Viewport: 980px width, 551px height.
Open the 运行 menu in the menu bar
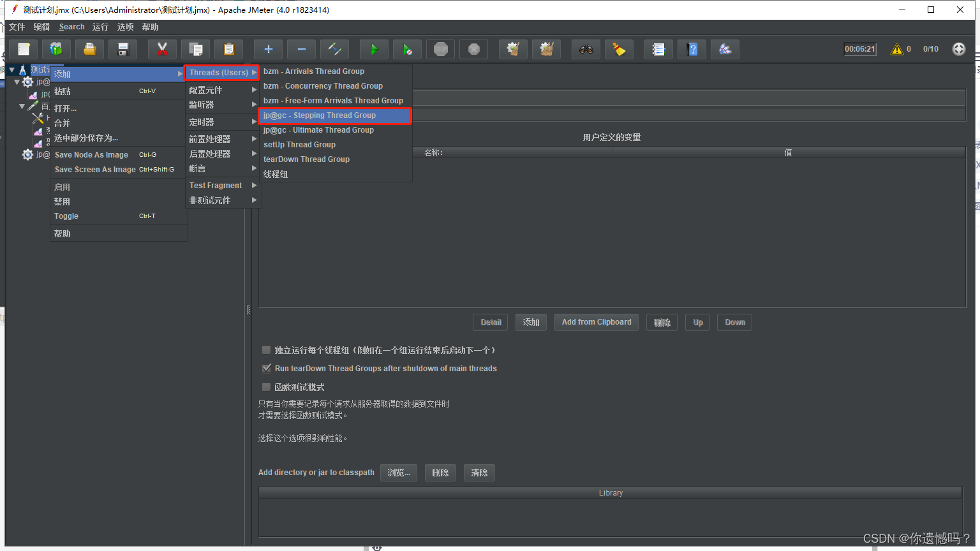pyautogui.click(x=100, y=27)
